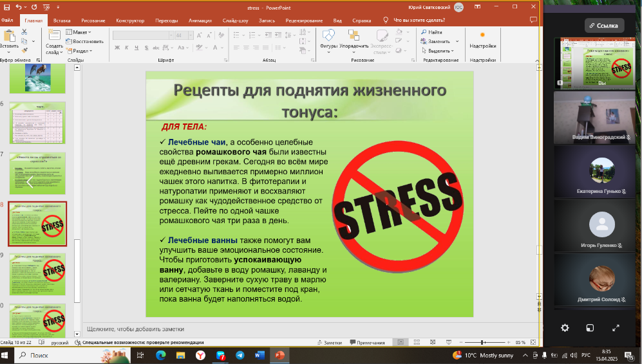Switch to Normal view in status bar
642x364 pixels.
pos(401,342)
